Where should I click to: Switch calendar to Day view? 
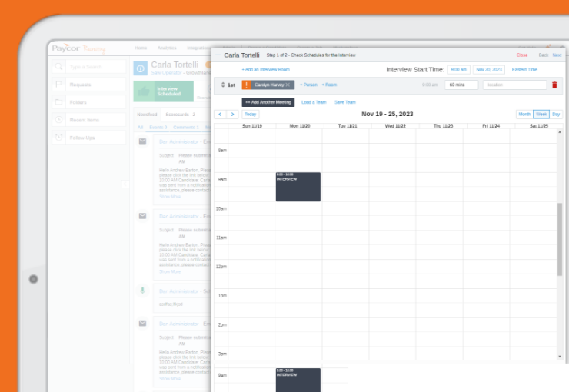coord(556,115)
